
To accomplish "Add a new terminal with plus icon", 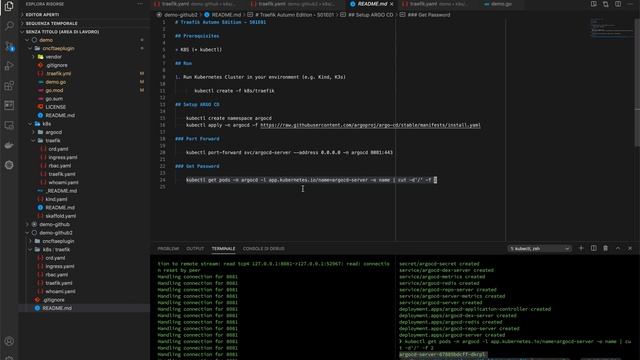I will (581, 248).
